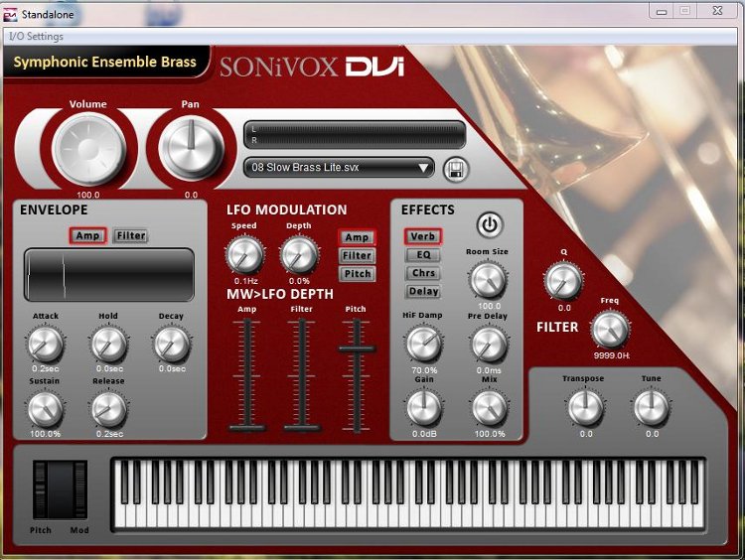Select the Filter envelope tab
The image size is (745, 560).
click(x=131, y=235)
